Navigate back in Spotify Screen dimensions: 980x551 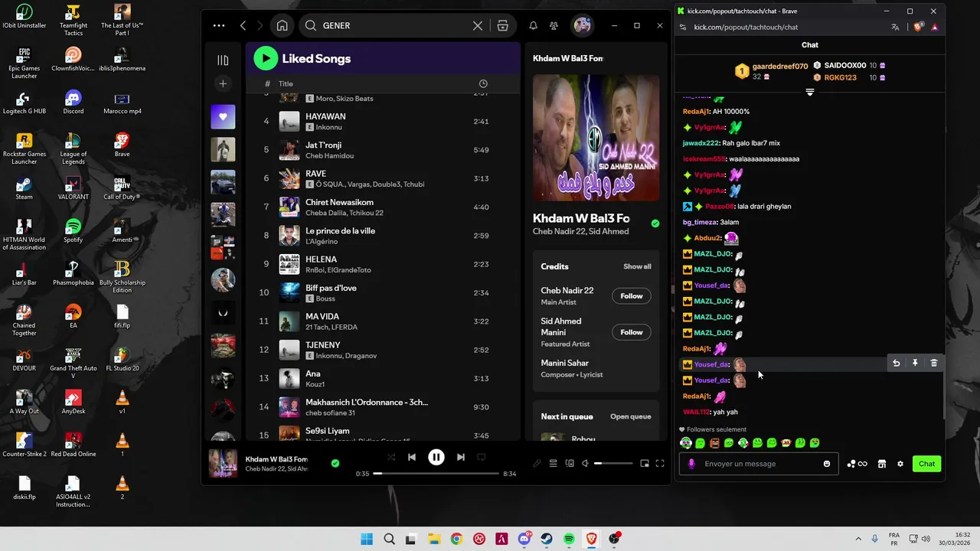tap(243, 25)
